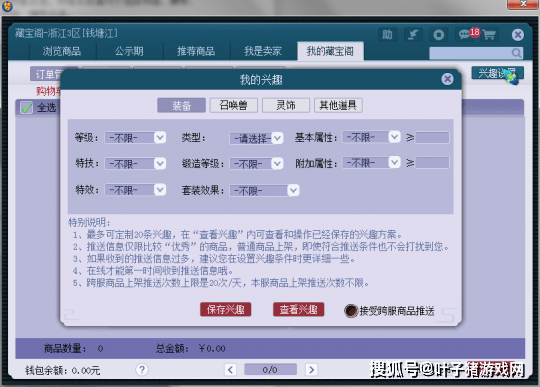Enable 接受跨服商品推送 option
Image resolution: width=540 pixels, height=387 pixels.
[351, 311]
